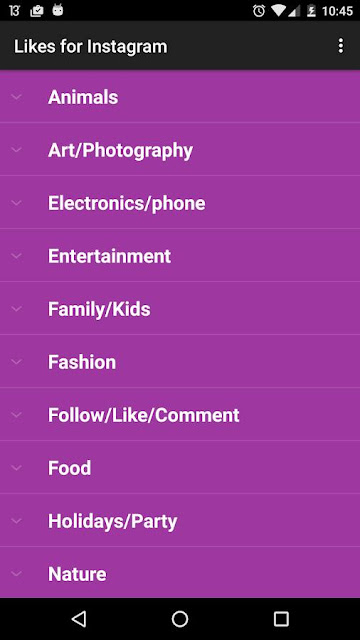The height and width of the screenshot is (640, 360).
Task: Select the Family/Kids category
Action: [180, 309]
